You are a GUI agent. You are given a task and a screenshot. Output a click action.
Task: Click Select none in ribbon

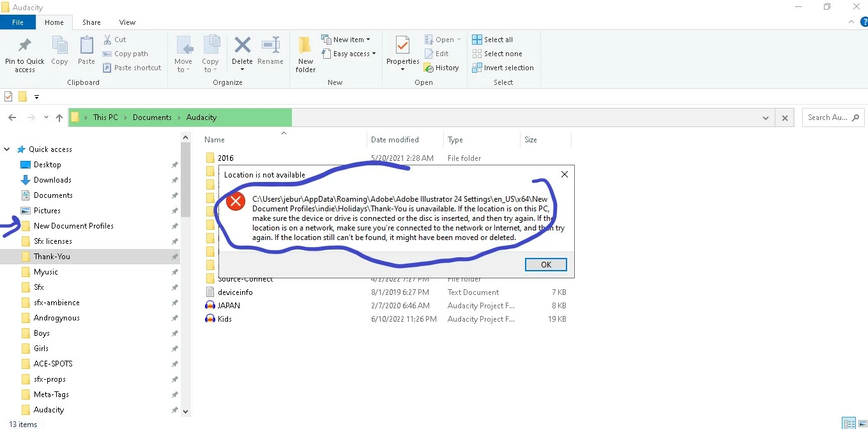coord(497,54)
